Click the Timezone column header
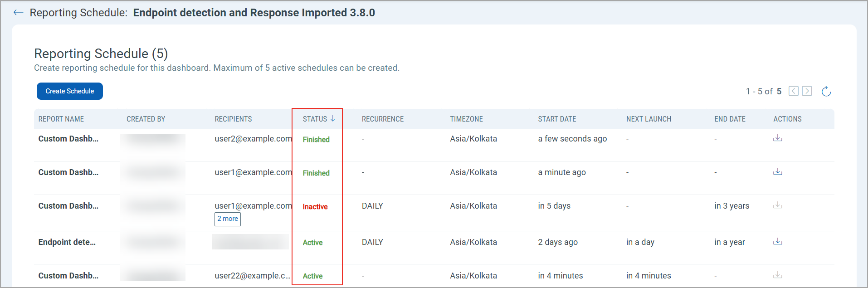This screenshot has width=868, height=288. (466, 119)
